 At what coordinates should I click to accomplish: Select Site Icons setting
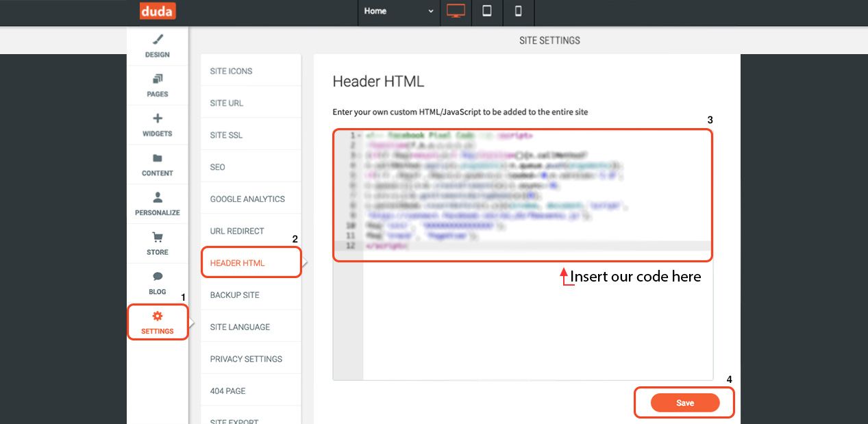click(251, 71)
